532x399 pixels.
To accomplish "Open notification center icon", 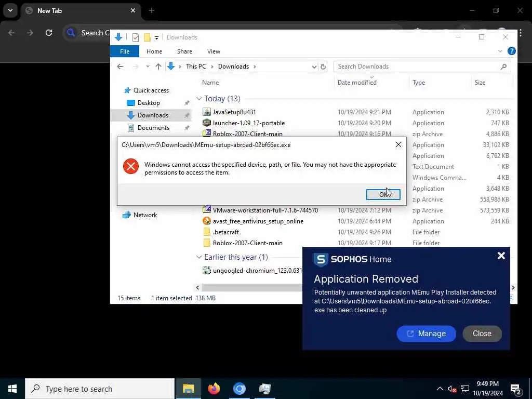I will click(516, 389).
